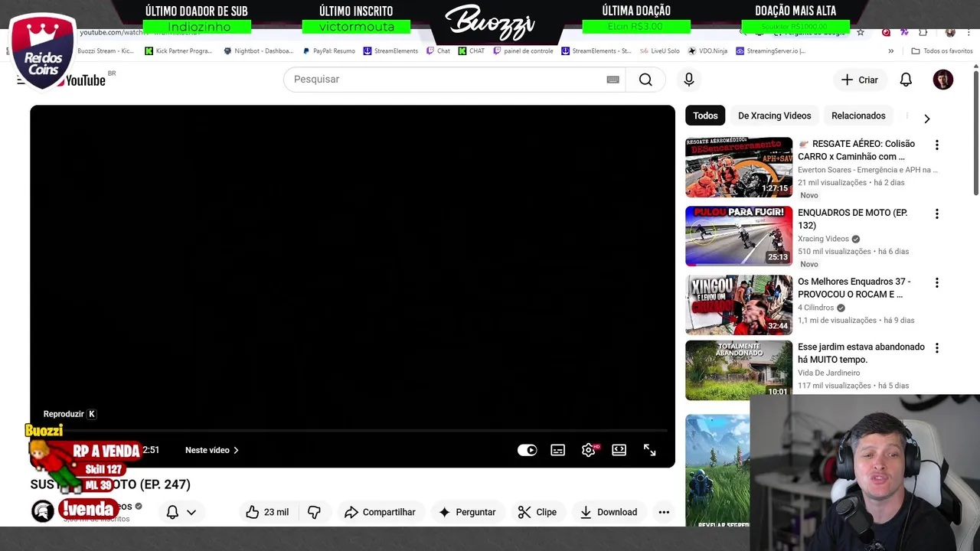Open more actions ellipsis below the video
980x551 pixels.
[664, 512]
